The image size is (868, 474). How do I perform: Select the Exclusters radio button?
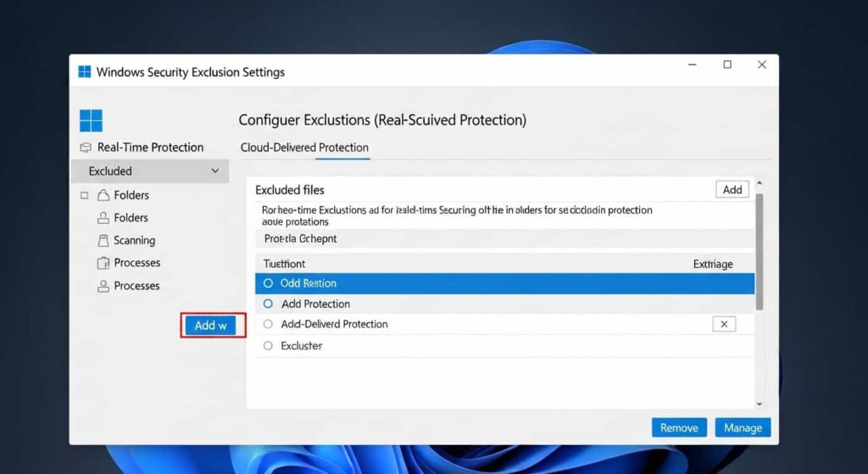click(268, 345)
